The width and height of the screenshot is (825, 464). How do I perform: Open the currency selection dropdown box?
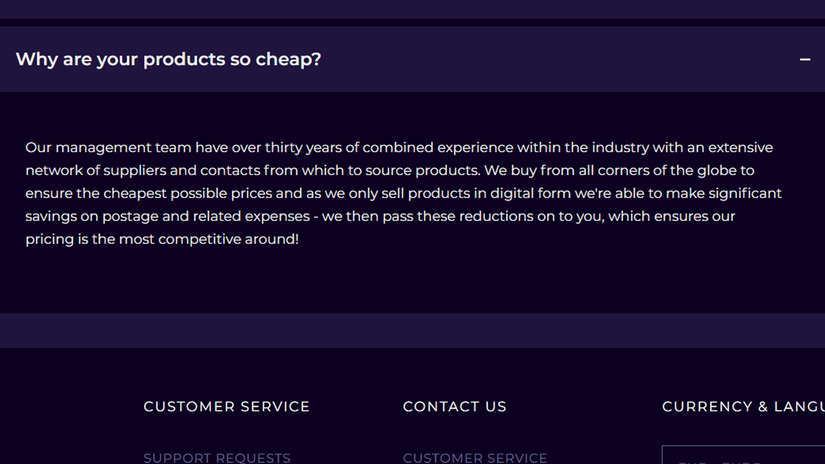(743, 456)
